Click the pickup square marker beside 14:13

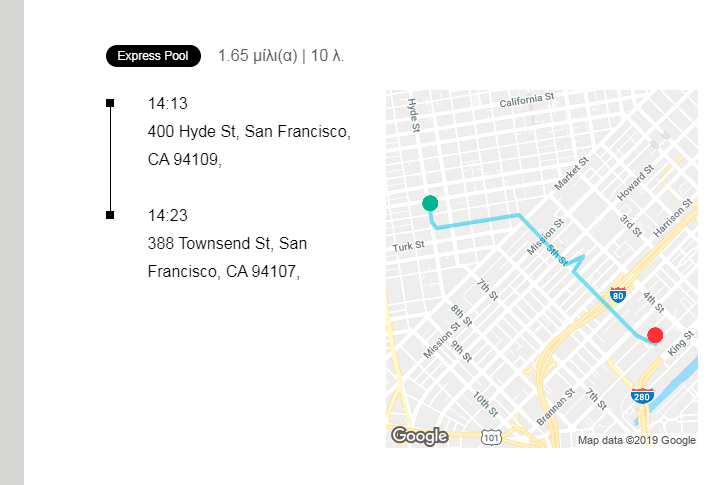[110, 103]
